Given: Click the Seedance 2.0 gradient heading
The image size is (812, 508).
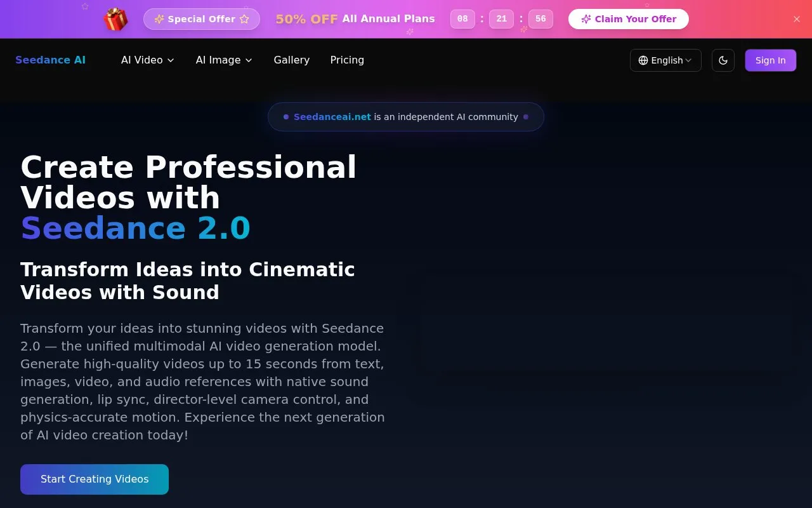Looking at the screenshot, I should [136, 229].
